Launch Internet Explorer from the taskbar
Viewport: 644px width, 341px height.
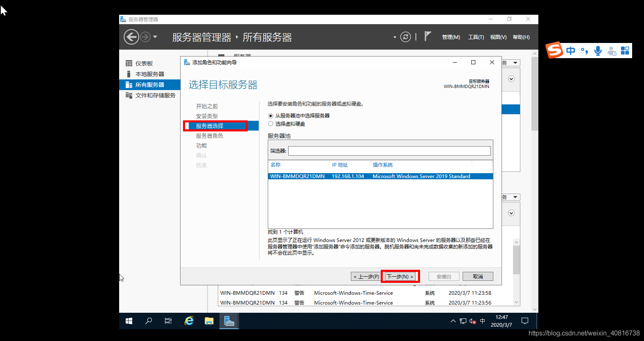(x=189, y=321)
